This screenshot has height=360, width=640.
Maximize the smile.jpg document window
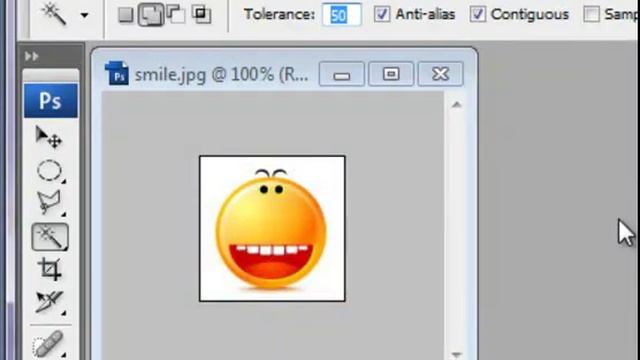click(x=391, y=74)
